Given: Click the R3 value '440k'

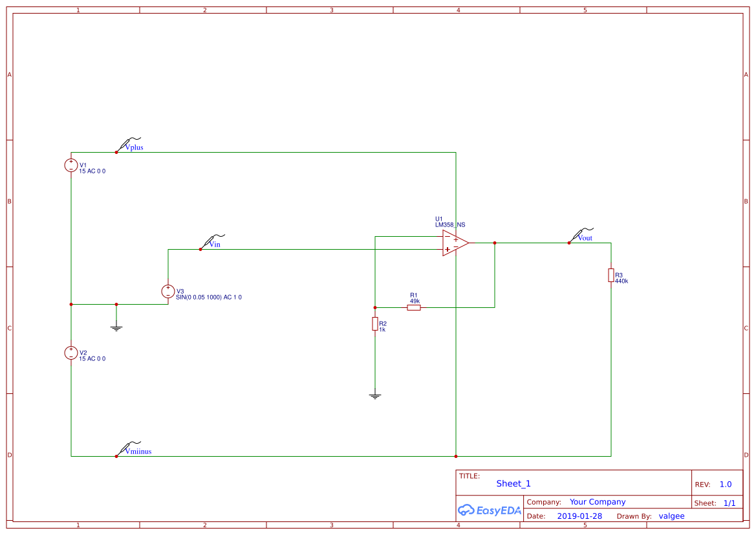Looking at the screenshot, I should pyautogui.click(x=621, y=281).
